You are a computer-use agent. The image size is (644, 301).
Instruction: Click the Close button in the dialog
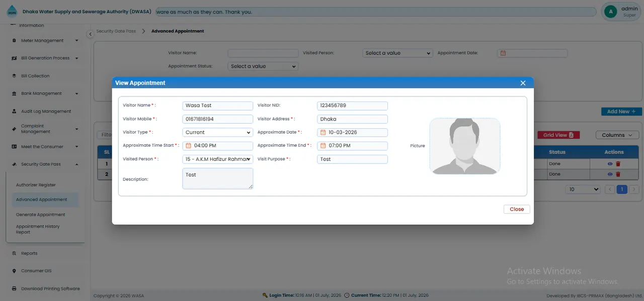point(517,209)
